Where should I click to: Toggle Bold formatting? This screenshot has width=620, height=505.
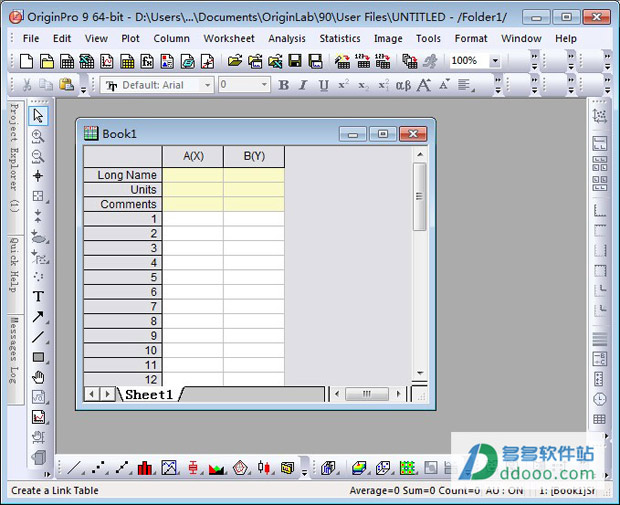(x=283, y=85)
